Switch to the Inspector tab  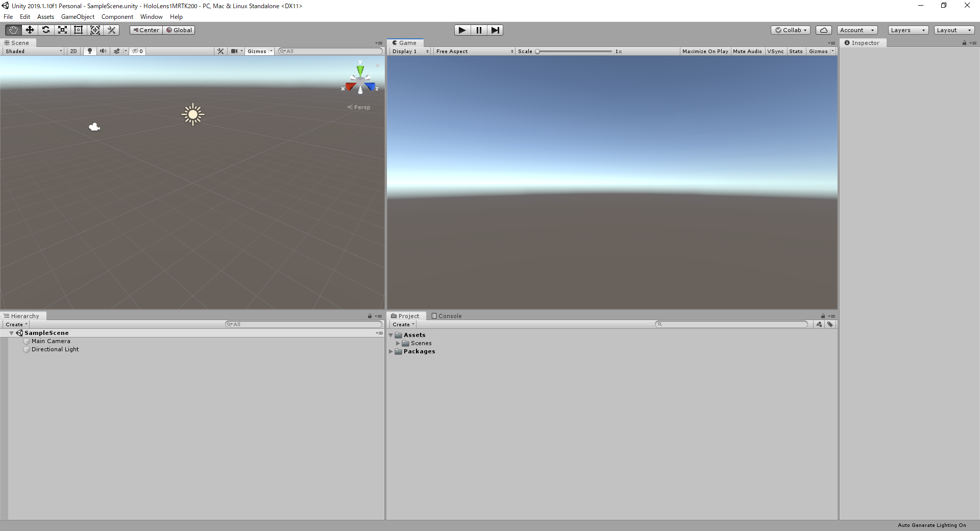[x=863, y=43]
